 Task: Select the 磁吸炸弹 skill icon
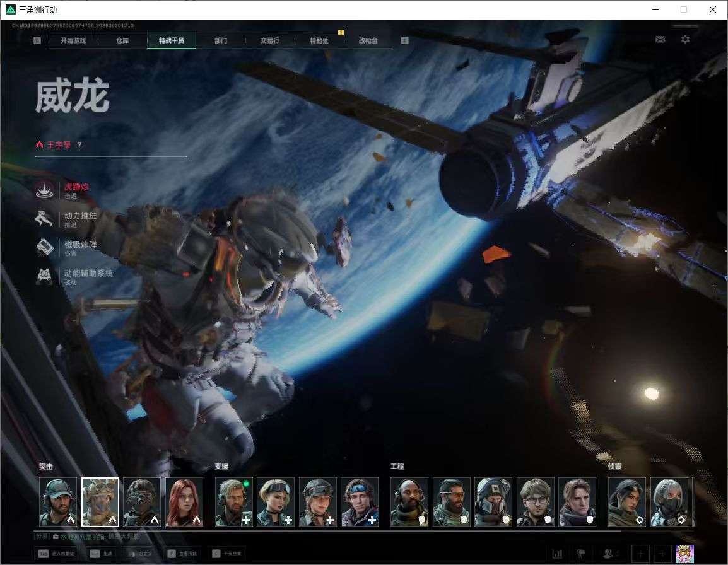tap(45, 247)
